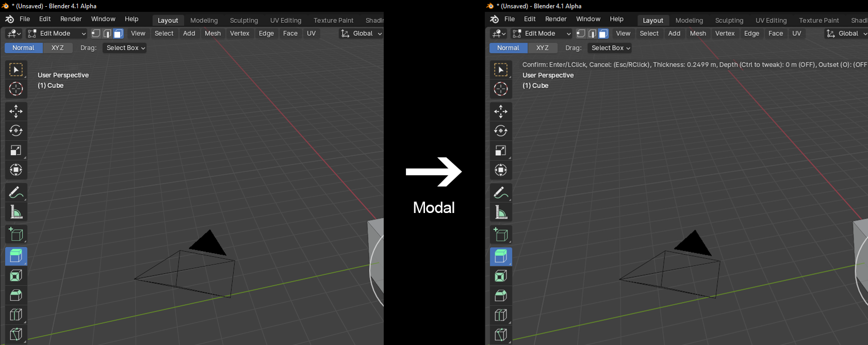Open the Blender logo menu in left screenshot

click(x=9, y=19)
